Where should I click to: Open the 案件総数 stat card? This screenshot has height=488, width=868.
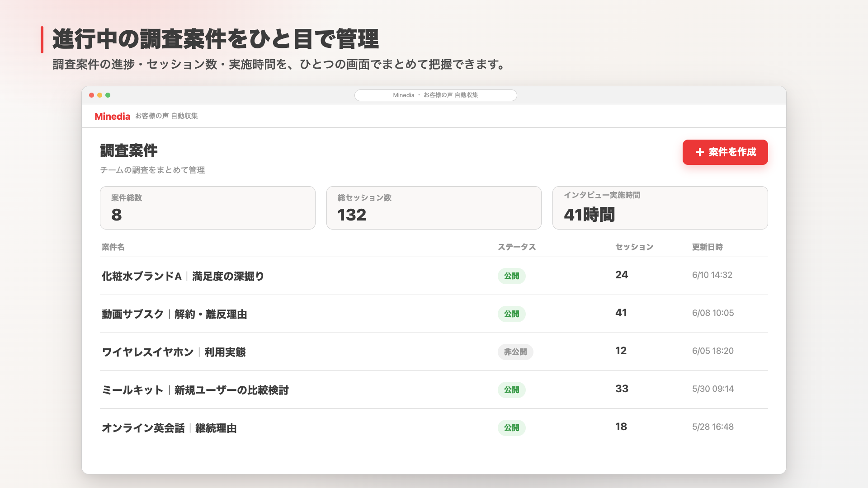pos(208,208)
